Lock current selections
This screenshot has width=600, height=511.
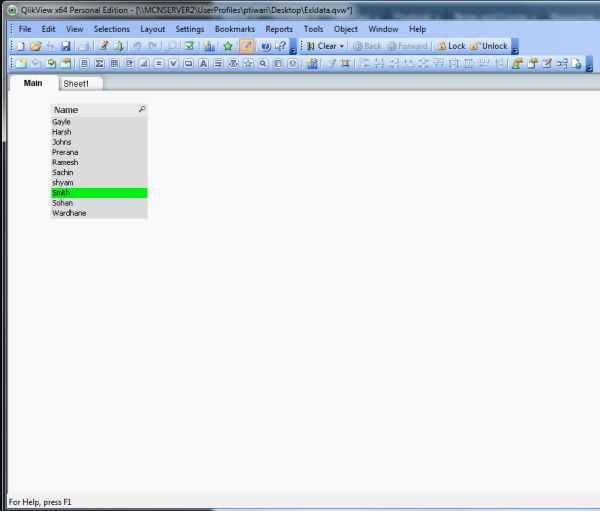click(x=452, y=46)
